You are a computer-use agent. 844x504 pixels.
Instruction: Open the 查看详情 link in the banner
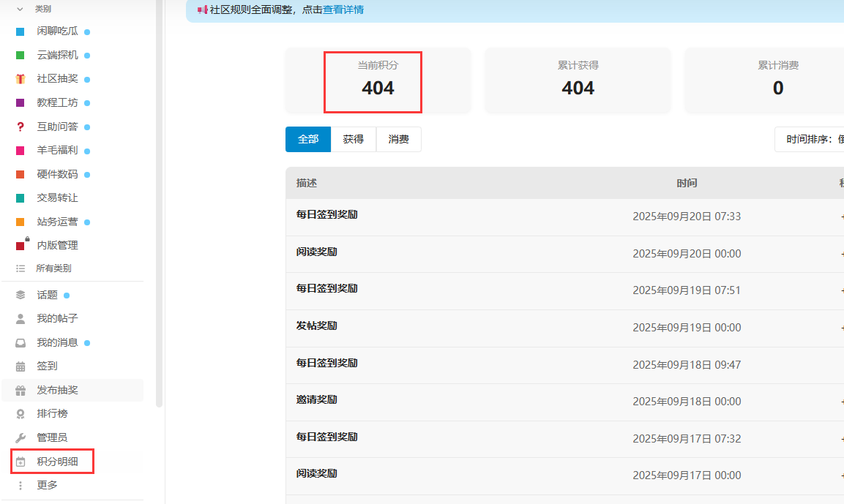click(x=343, y=10)
